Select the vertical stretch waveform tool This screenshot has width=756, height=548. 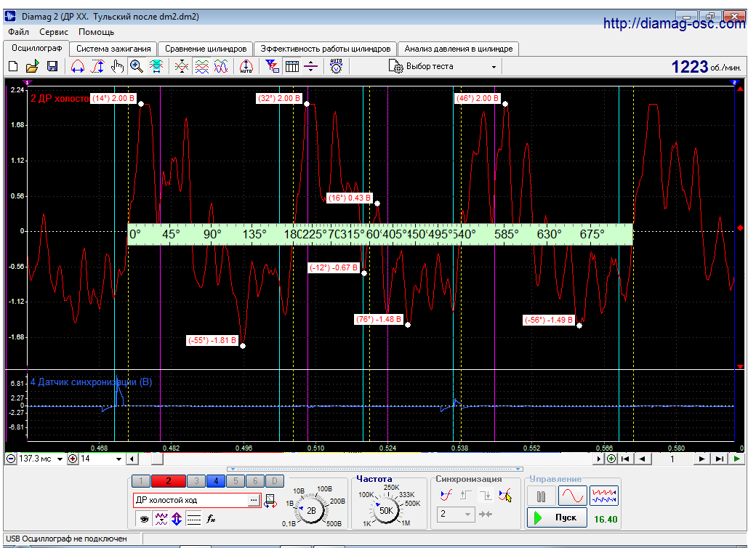point(98,67)
